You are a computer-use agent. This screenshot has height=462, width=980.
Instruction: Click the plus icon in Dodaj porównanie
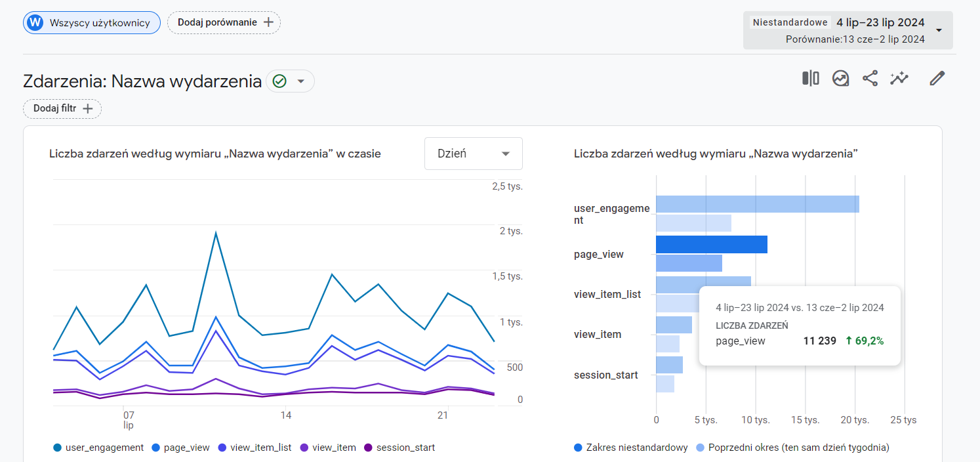[x=268, y=22]
